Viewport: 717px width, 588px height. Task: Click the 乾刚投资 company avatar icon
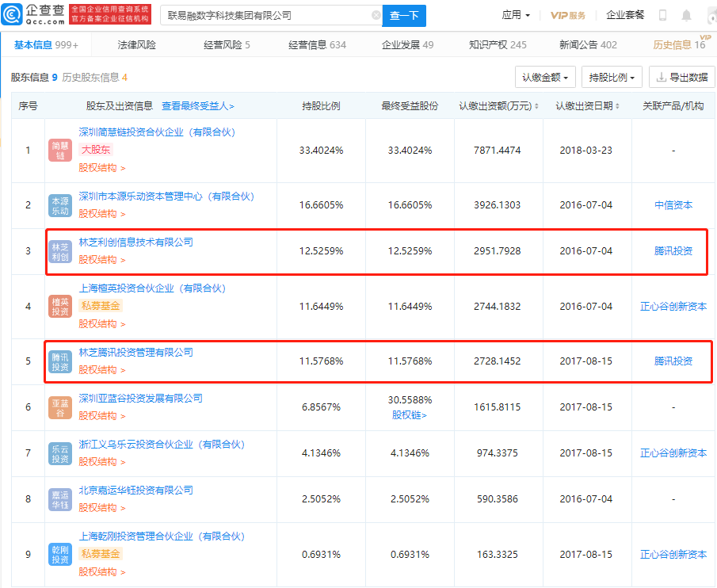click(60, 555)
